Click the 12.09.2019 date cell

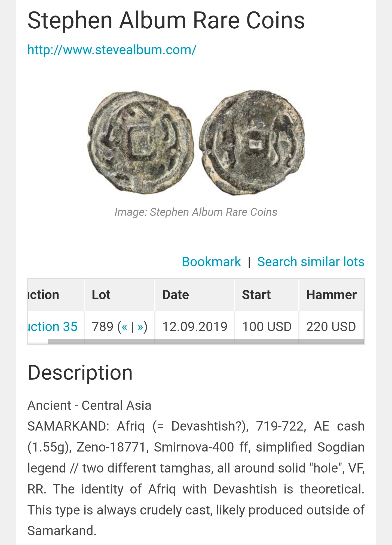coord(195,326)
